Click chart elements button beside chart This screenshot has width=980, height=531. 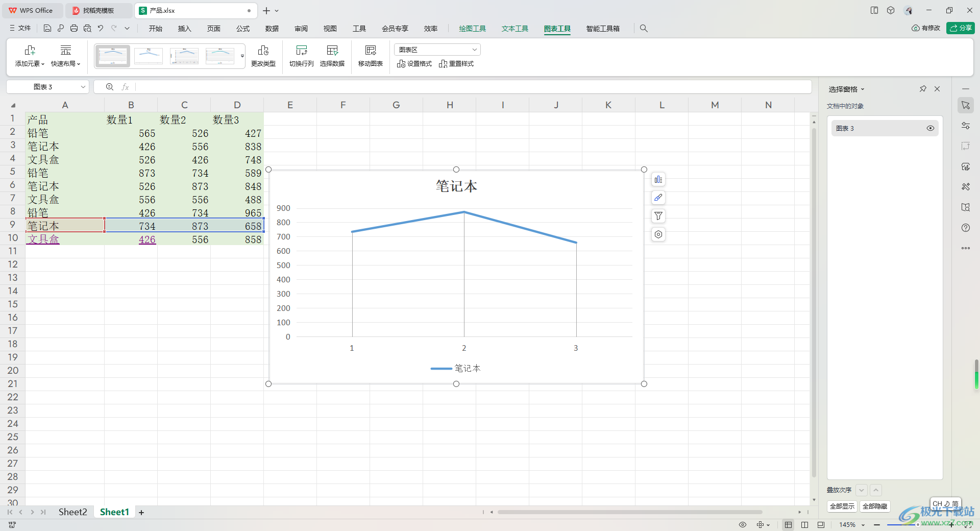[x=658, y=180]
